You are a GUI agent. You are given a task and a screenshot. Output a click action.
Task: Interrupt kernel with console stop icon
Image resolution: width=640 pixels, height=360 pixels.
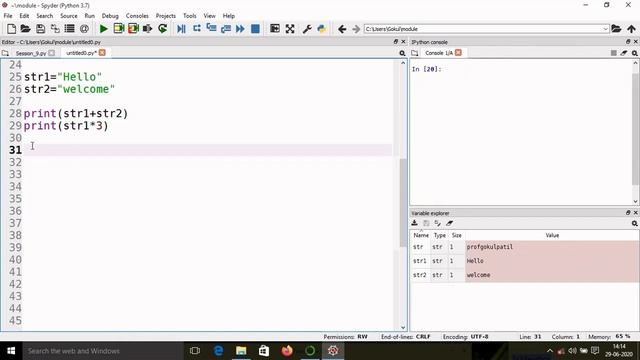click(x=613, y=53)
